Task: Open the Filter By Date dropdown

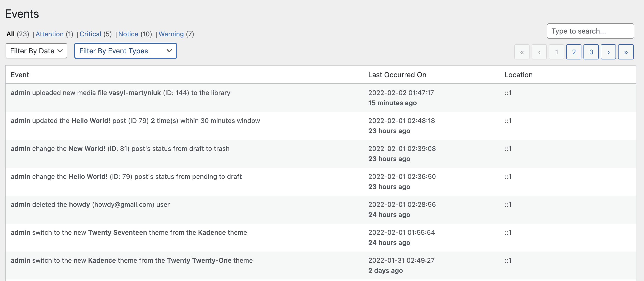Action: pyautogui.click(x=37, y=51)
